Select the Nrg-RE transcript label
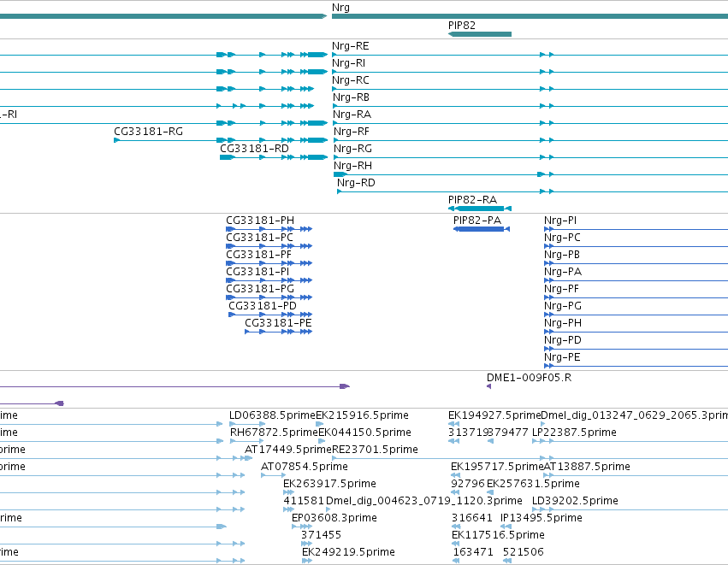The height and width of the screenshot is (565, 728). [x=351, y=46]
